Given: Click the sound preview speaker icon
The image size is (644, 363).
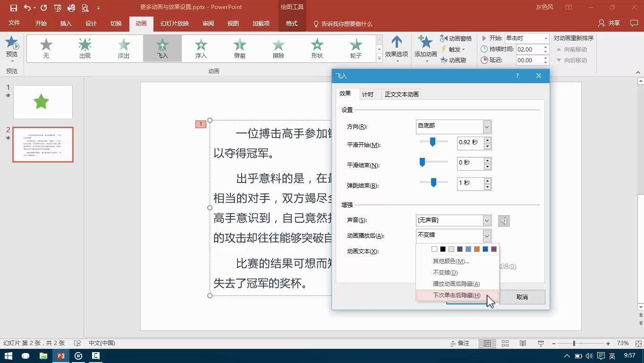Looking at the screenshot, I should (x=503, y=220).
